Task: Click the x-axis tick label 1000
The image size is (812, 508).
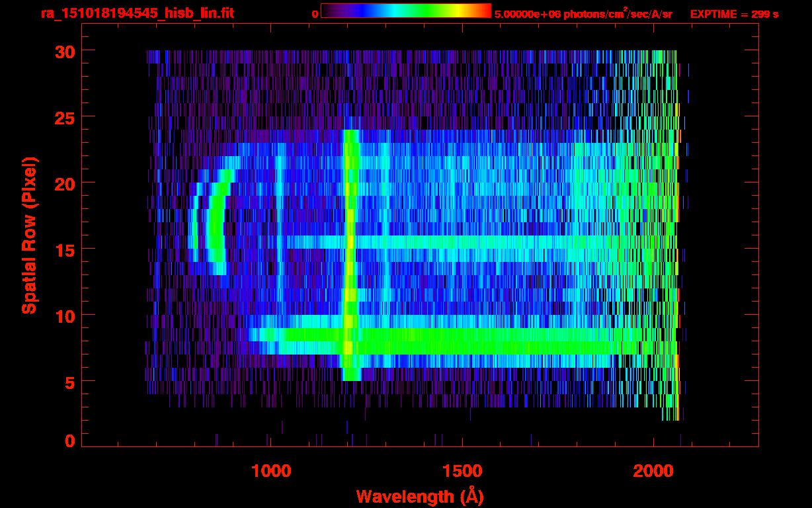Action: 270,471
